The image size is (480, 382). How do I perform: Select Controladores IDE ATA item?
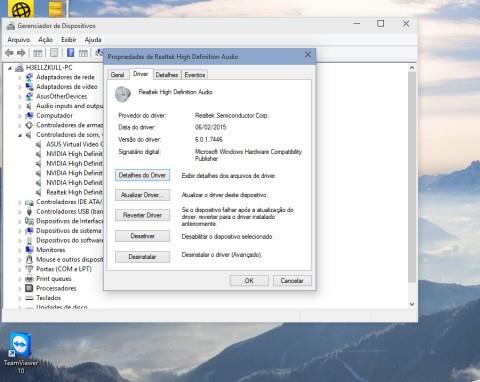pyautogui.click(x=69, y=202)
